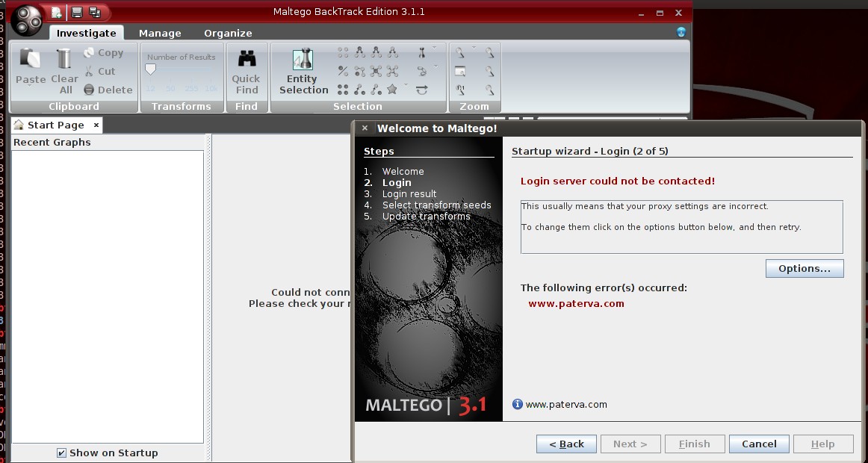This screenshot has width=868, height=463.
Task: Click the zoom to window icon
Action: tap(460, 71)
